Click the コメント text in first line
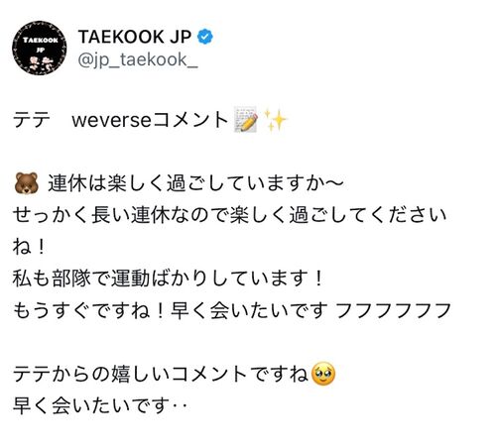Screen dimensions: 496x448 coord(190,120)
